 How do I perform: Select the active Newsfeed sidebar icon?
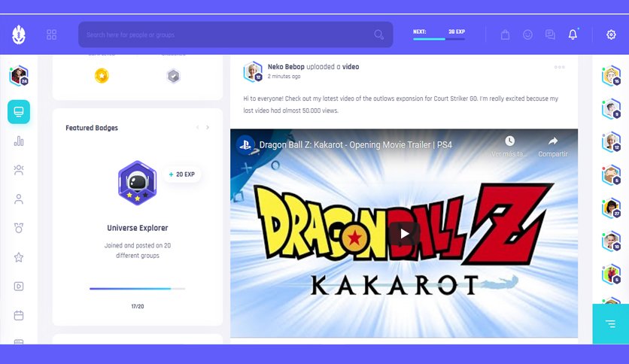click(x=19, y=111)
